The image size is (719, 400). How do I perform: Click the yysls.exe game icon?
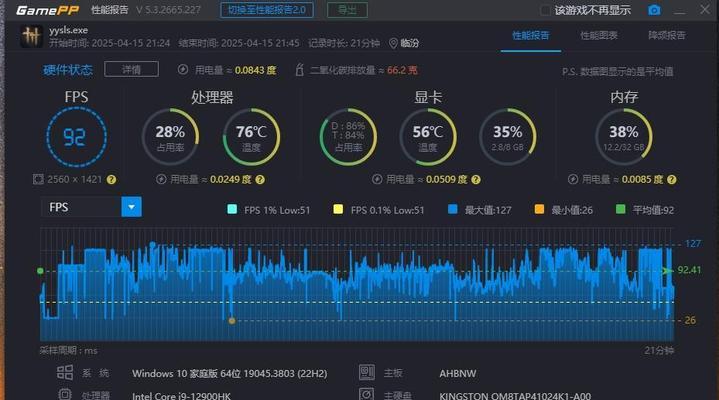click(x=32, y=36)
